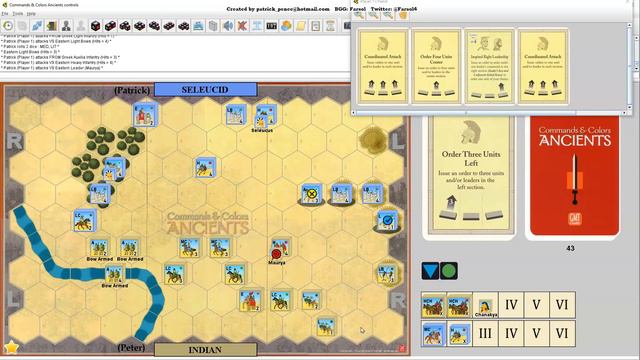
Task: Open the yellow notes icon in toolbar
Action: coord(301,26)
